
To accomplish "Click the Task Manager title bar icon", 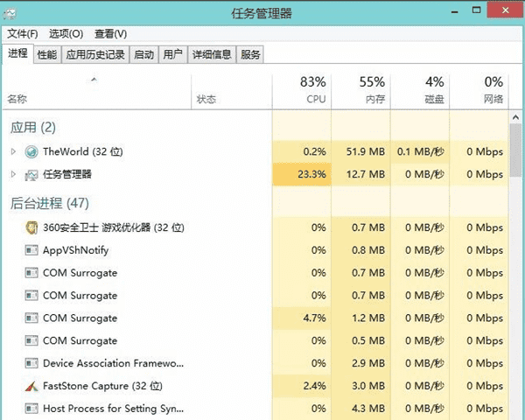I will (x=10, y=13).
